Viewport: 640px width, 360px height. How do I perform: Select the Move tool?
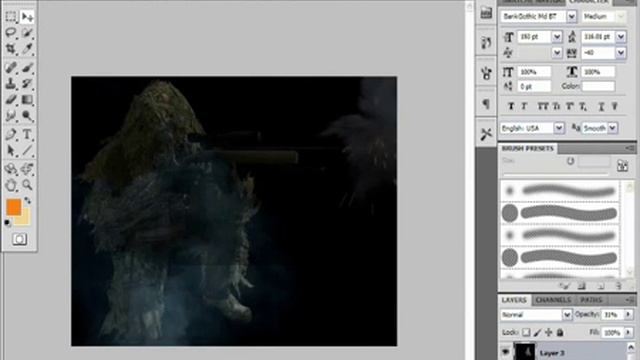[27, 17]
